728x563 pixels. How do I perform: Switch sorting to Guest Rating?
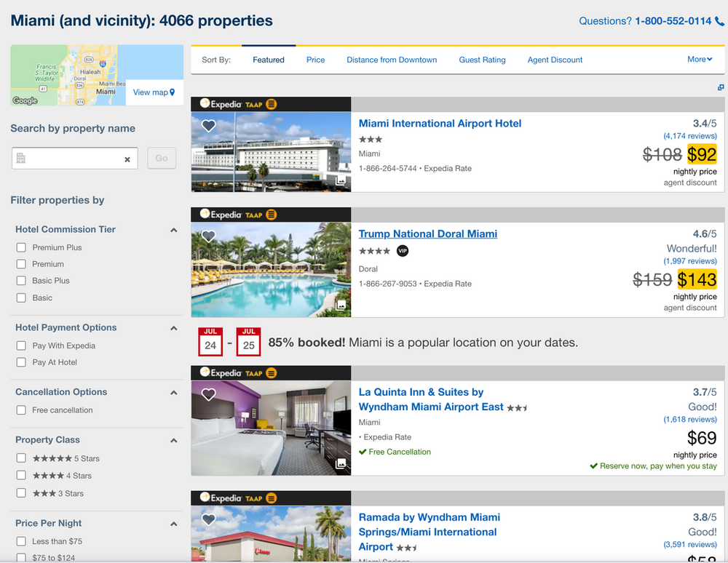tap(482, 60)
